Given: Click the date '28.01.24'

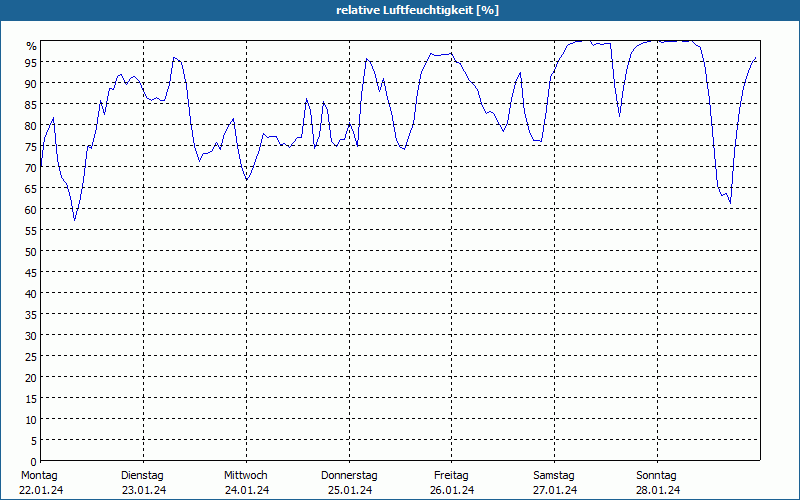Looking at the screenshot, I should tap(658, 490).
